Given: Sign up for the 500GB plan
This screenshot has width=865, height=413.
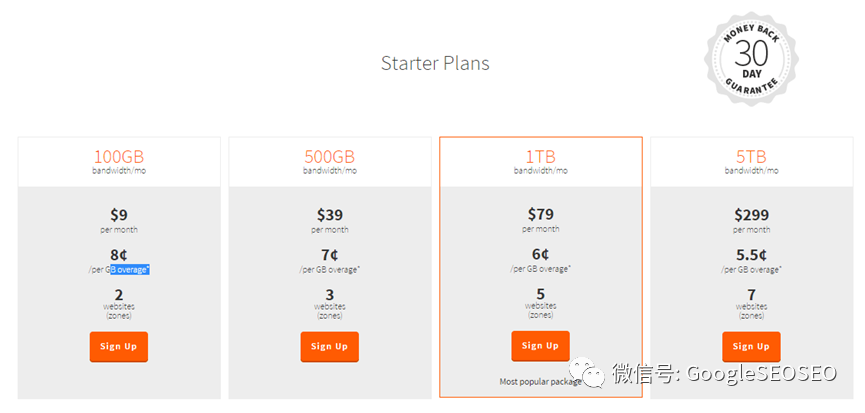Looking at the screenshot, I should [x=329, y=346].
